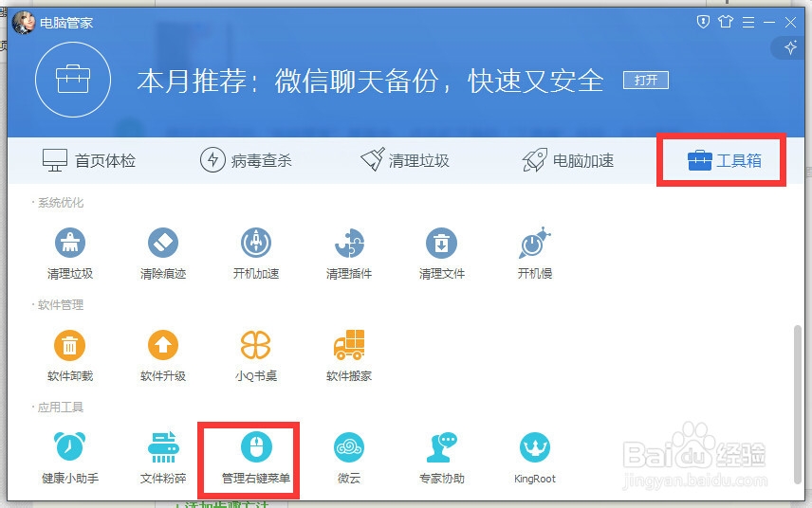Open the 软件升级 tool
The height and width of the screenshot is (508, 812).
pyautogui.click(x=162, y=356)
